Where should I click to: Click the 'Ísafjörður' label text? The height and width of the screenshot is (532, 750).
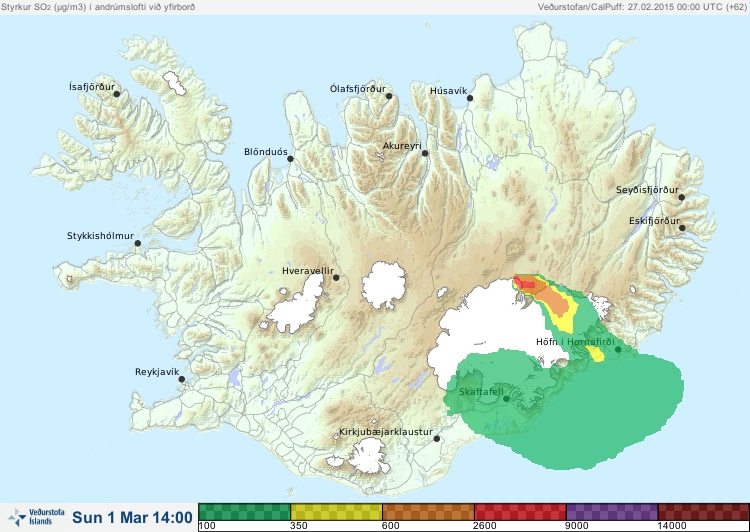[92, 87]
